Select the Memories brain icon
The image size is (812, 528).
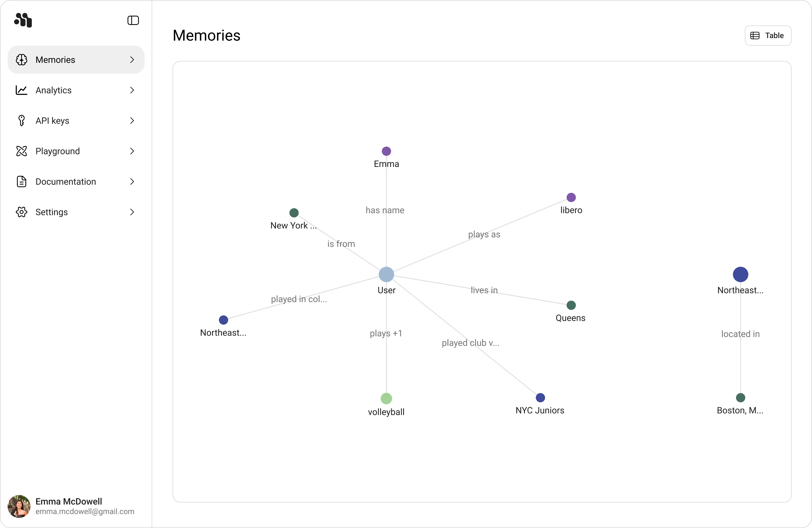point(22,60)
